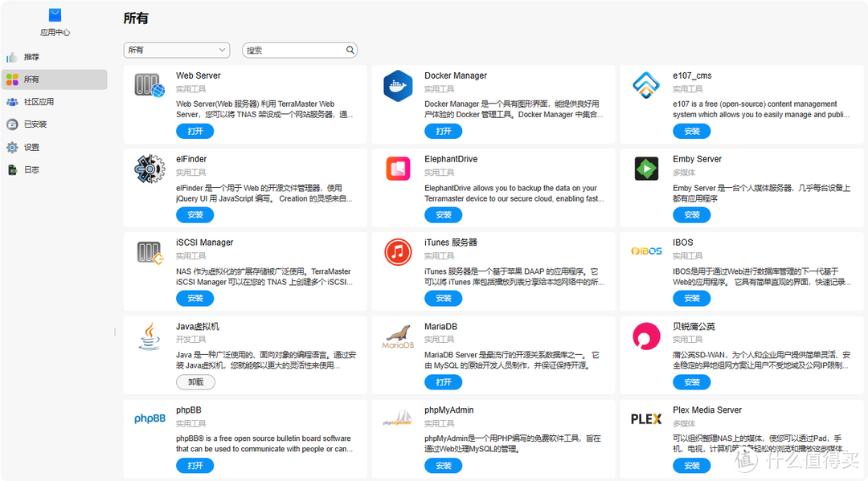Click the ElephantDrive title text
This screenshot has height=481, width=868.
click(451, 159)
